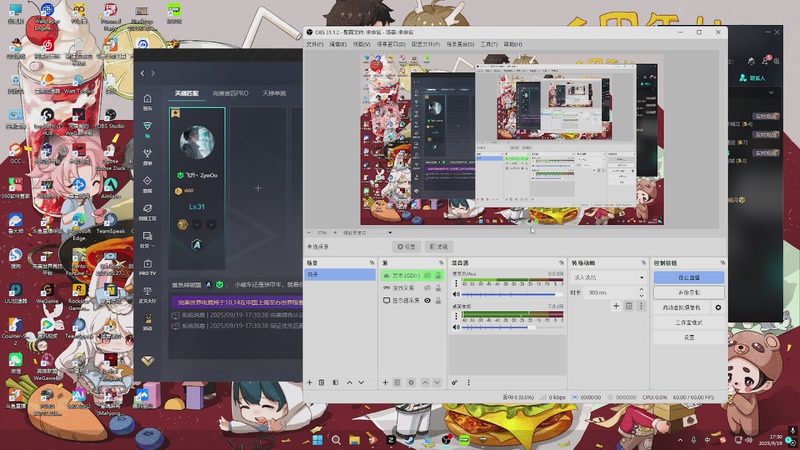Open PRO TV in game client sidebar
Image resolution: width=800 pixels, height=450 pixels.
point(147,267)
